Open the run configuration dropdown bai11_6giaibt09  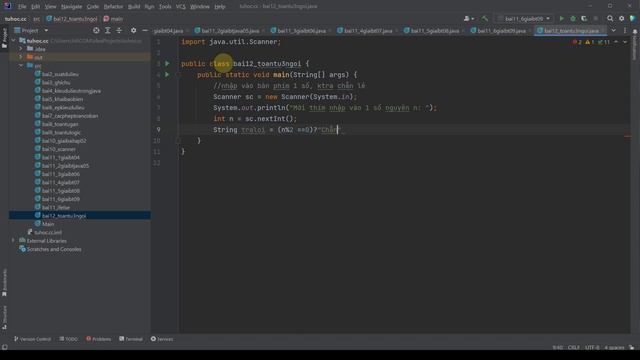[x=525, y=19]
